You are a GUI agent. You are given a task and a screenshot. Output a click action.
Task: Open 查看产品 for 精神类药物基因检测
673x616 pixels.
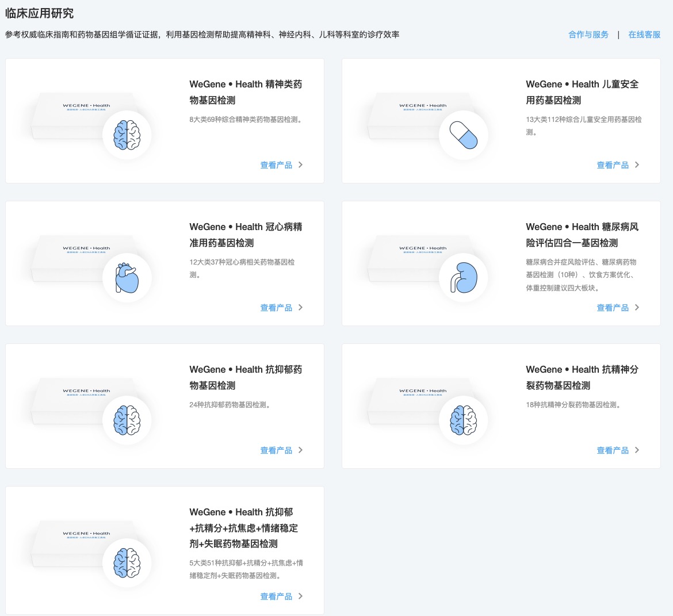pos(277,165)
